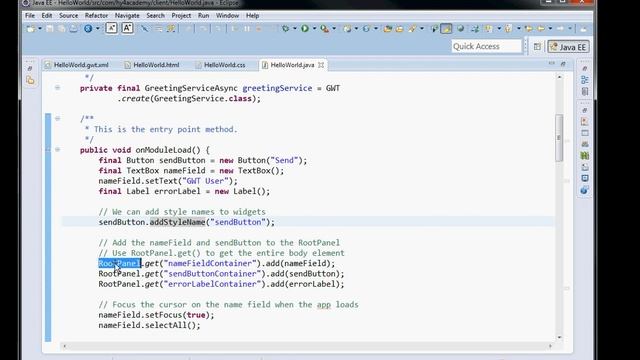Click the editor scroll-up arrow
The image size is (640, 360).
coord(559,77)
